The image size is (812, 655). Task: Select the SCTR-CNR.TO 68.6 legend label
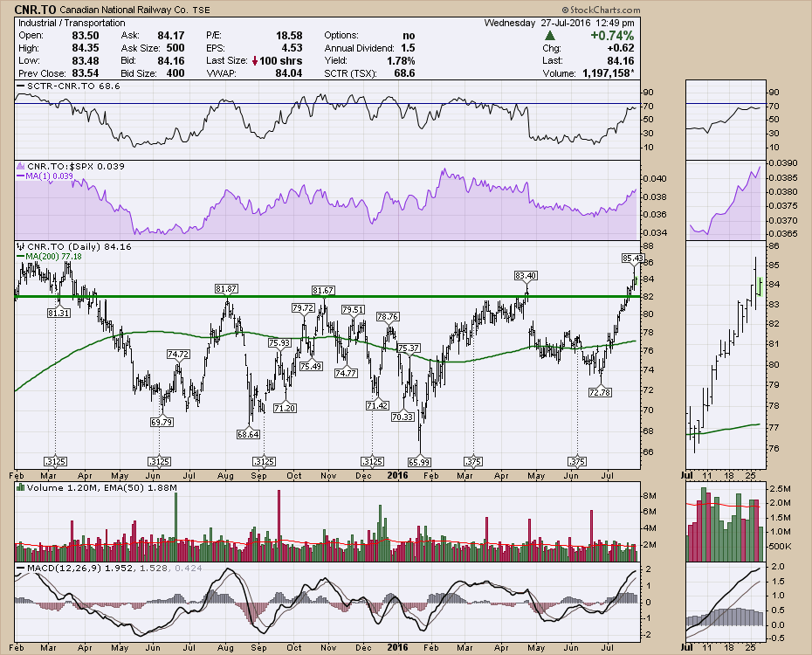(x=69, y=86)
